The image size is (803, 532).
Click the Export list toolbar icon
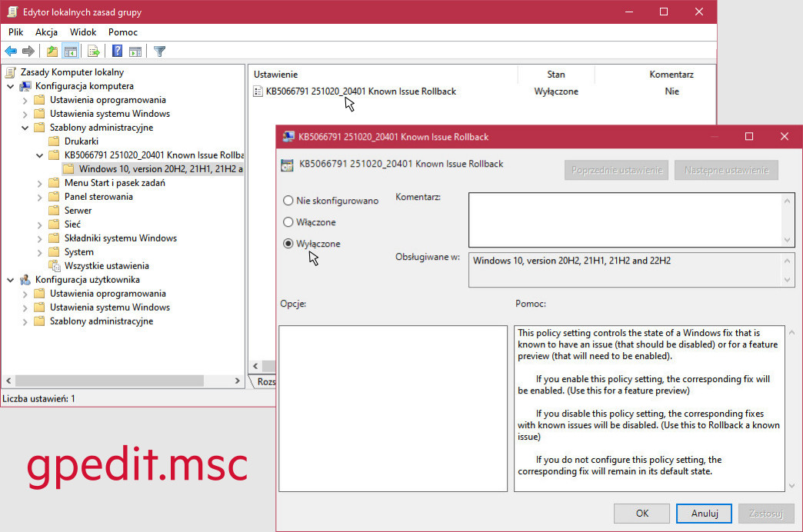click(x=93, y=52)
